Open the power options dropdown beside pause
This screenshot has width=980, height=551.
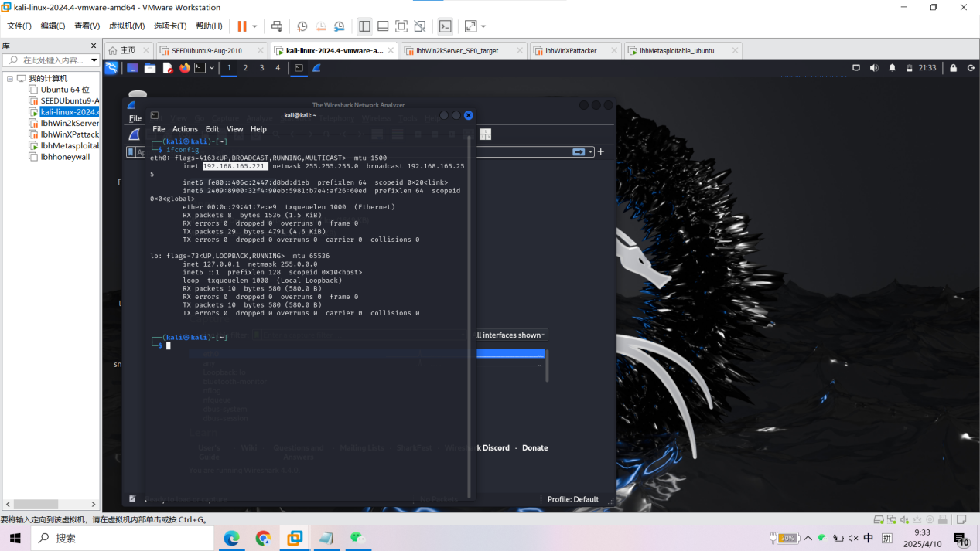(254, 26)
